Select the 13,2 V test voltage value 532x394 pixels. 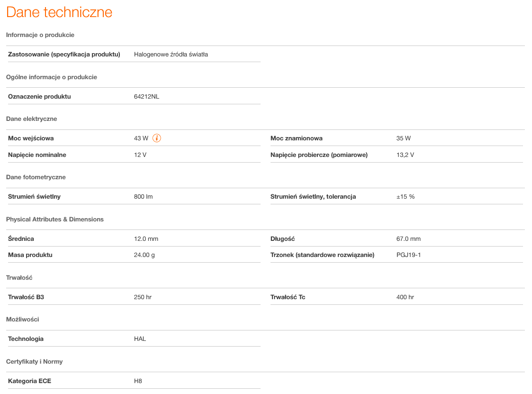pyautogui.click(x=405, y=155)
